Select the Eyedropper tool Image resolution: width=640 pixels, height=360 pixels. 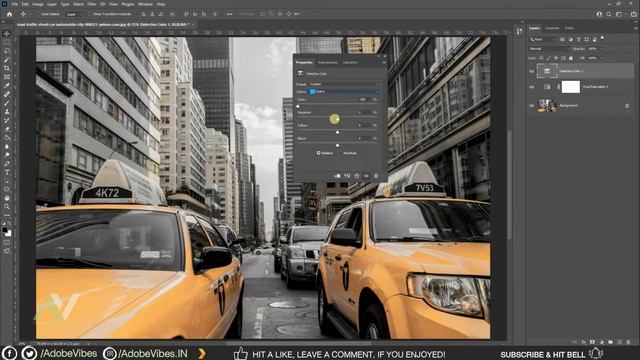coord(7,85)
